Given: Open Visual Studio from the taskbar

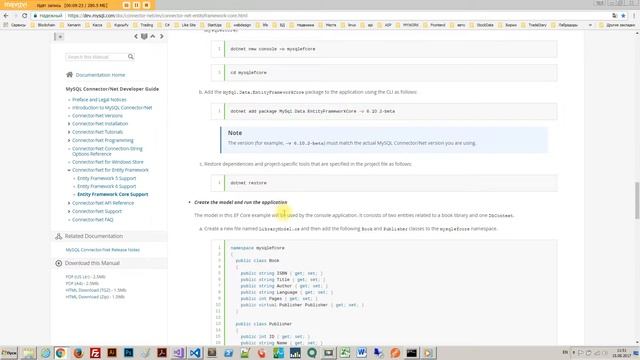Looking at the screenshot, I should point(178,353).
